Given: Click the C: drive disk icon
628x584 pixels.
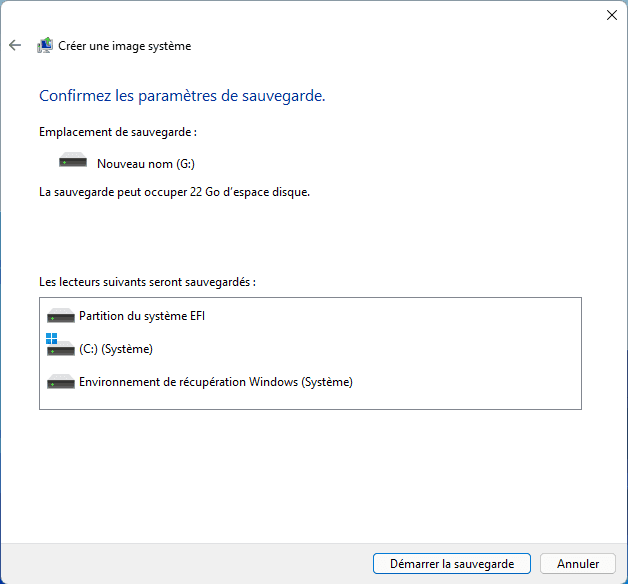Looking at the screenshot, I should 60,348.
